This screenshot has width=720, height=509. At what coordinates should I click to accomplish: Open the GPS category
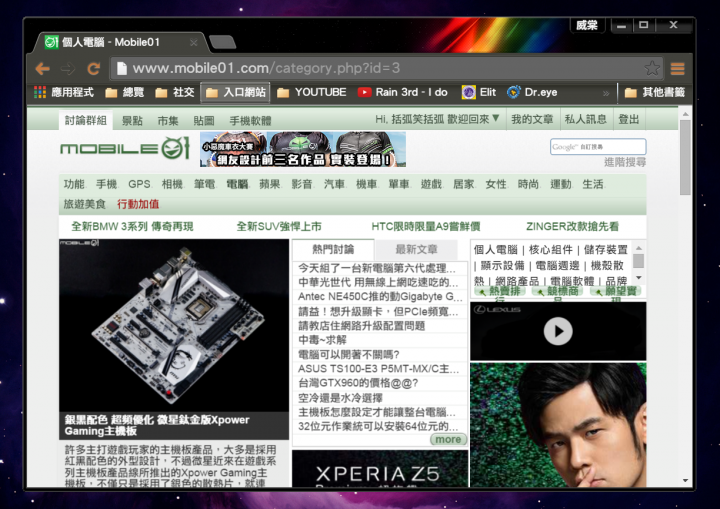coord(139,184)
